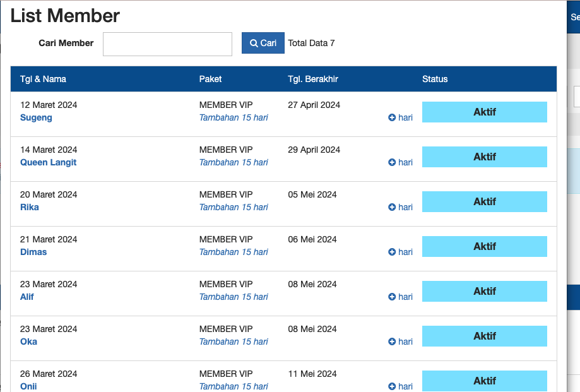The height and width of the screenshot is (392, 580).
Task: Open the Oka member name link
Action: [28, 342]
